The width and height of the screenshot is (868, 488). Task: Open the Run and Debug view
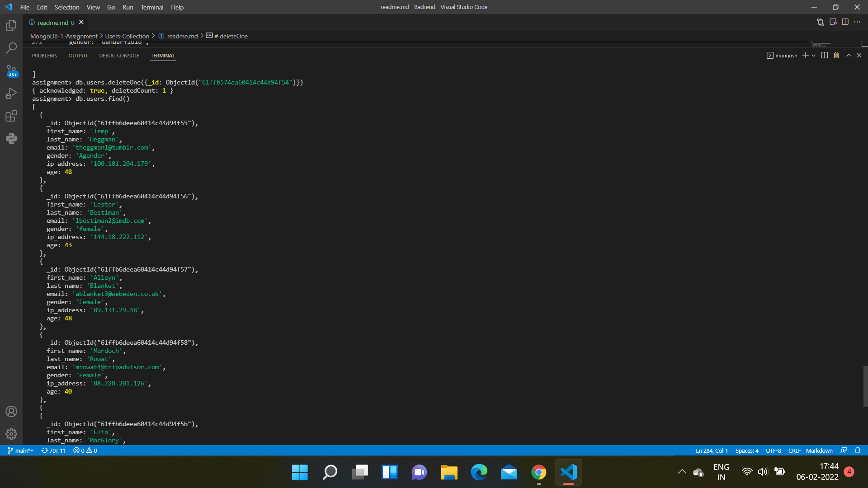pyautogui.click(x=11, y=93)
